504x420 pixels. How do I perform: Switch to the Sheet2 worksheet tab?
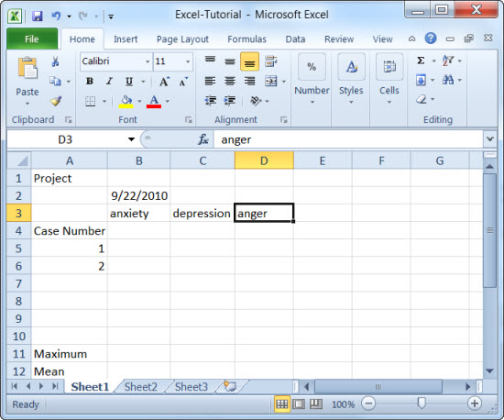pos(141,387)
